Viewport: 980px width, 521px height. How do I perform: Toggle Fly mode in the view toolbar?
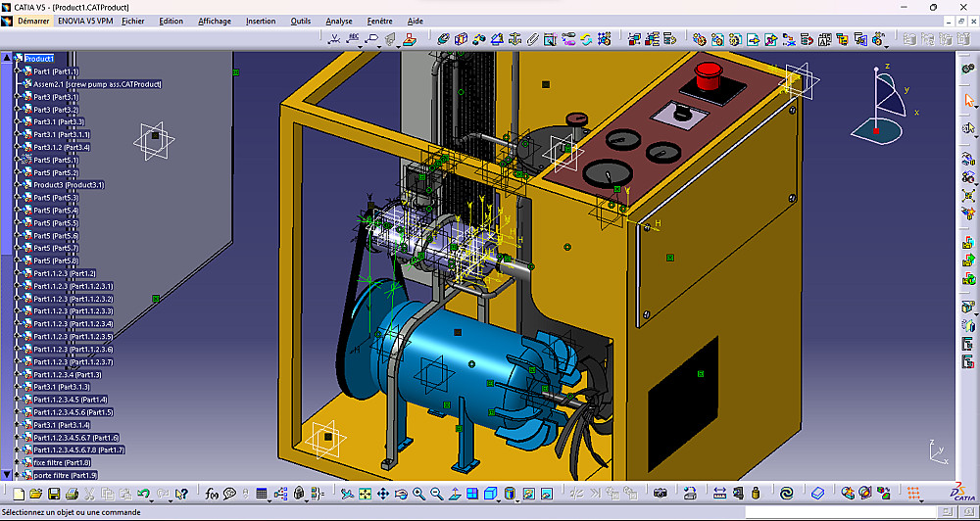(x=346, y=494)
